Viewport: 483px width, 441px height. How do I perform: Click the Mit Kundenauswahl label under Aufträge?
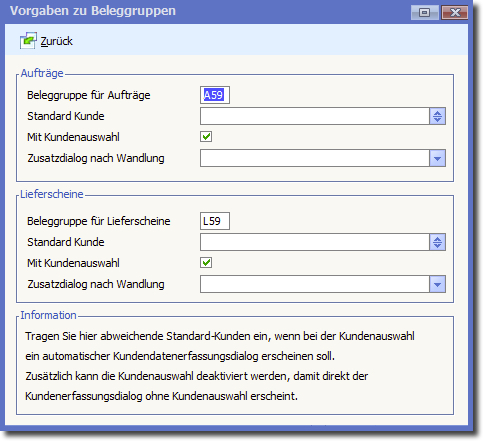coord(73,137)
